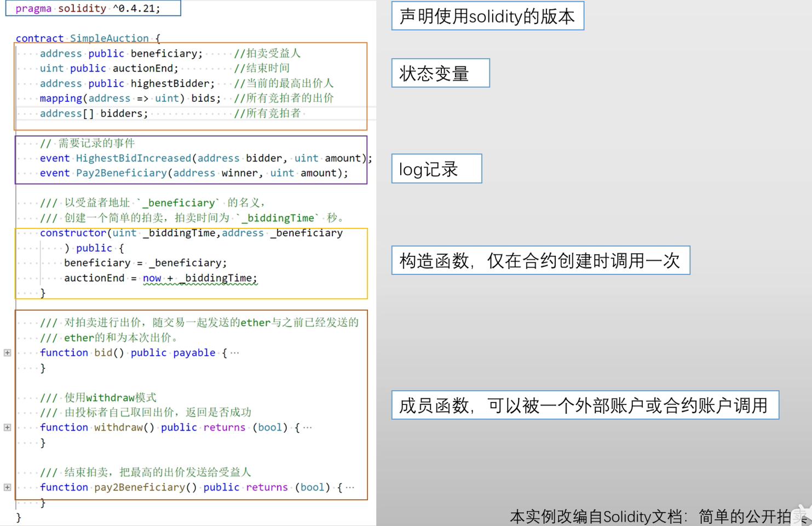The height and width of the screenshot is (526, 812).
Task: Click the contract SimpleAuction declaration
Action: coord(88,38)
